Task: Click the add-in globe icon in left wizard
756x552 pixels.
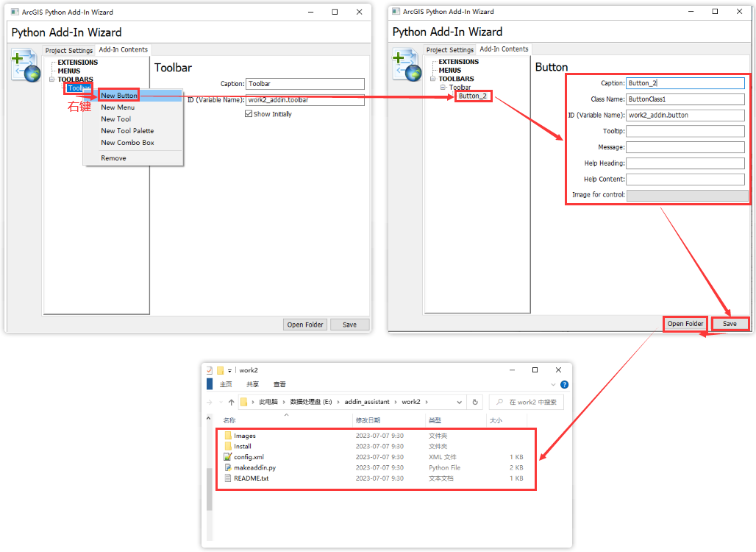Action: (x=26, y=66)
